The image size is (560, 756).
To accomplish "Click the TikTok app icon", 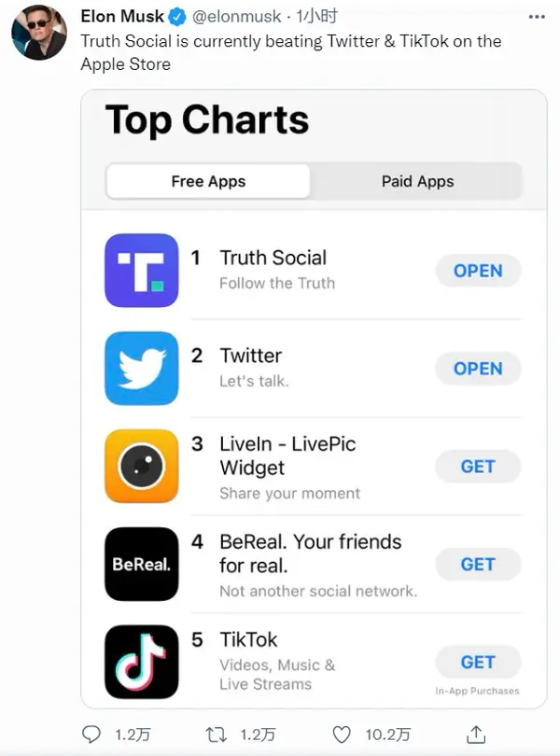I will point(141,662).
